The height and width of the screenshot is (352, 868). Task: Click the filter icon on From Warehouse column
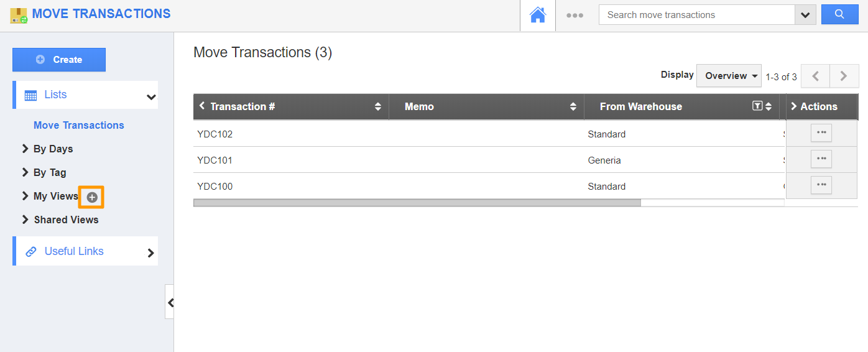pos(757,106)
